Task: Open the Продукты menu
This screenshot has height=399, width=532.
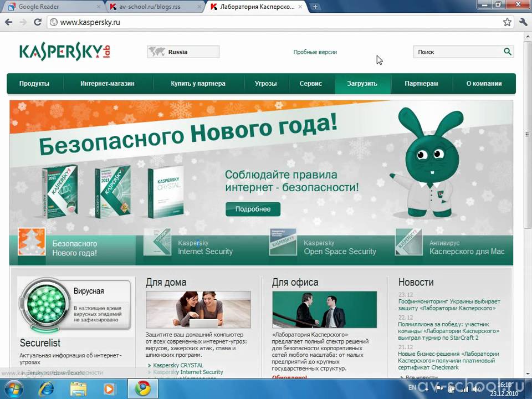Action: pyautogui.click(x=34, y=84)
